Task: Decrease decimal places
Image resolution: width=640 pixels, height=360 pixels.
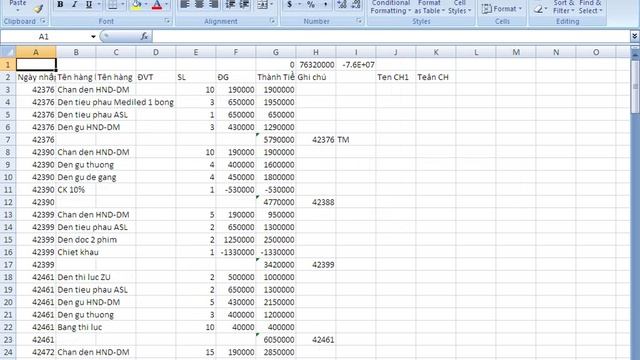Action: coord(356,5)
